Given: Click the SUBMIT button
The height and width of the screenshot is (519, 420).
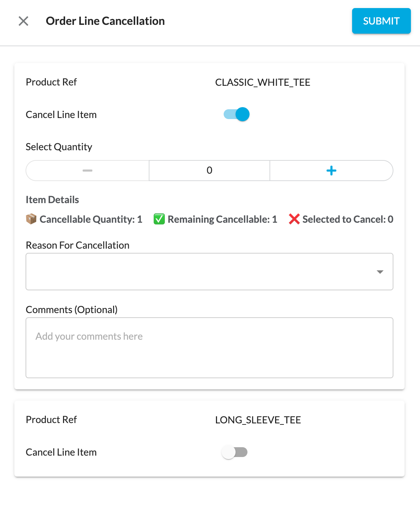Looking at the screenshot, I should coord(381,21).
